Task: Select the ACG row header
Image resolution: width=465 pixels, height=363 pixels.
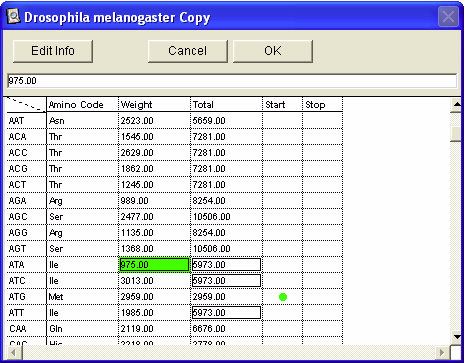Action: point(26,169)
